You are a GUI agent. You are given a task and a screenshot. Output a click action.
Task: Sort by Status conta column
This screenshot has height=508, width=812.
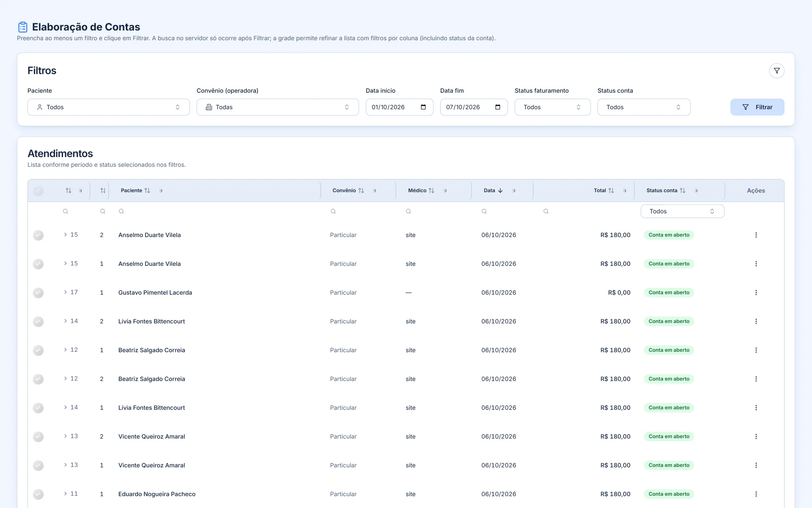[683, 190]
